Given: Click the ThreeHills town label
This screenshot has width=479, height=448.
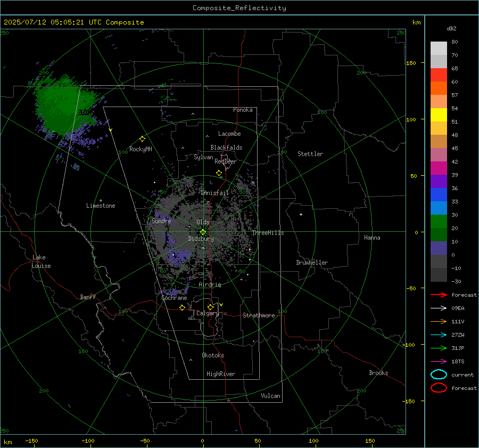Looking at the screenshot, I should (x=268, y=233).
